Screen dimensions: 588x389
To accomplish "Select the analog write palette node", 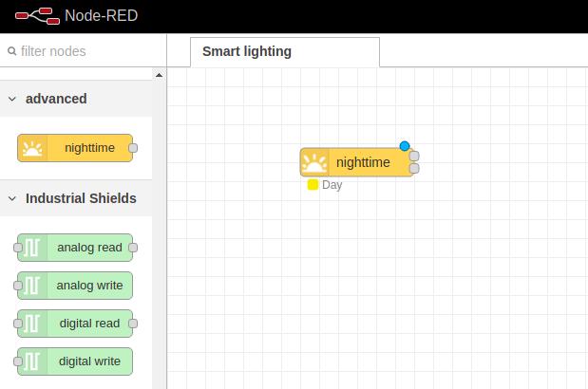I will coord(75,286).
